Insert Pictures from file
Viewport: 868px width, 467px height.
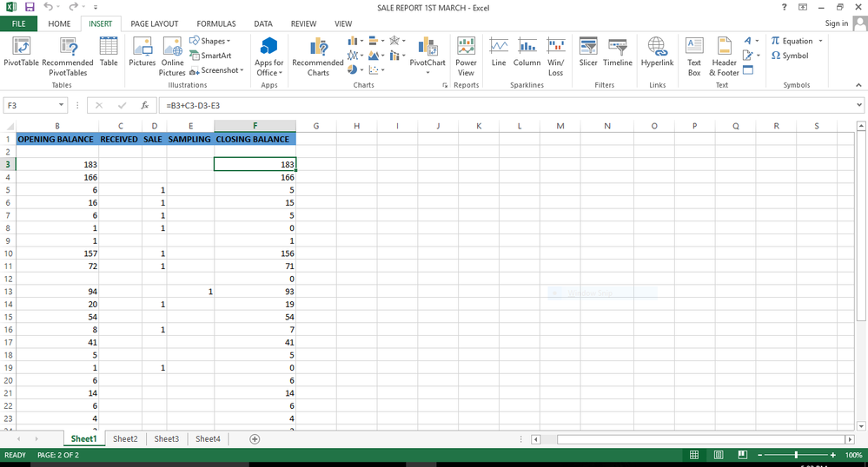(142, 52)
